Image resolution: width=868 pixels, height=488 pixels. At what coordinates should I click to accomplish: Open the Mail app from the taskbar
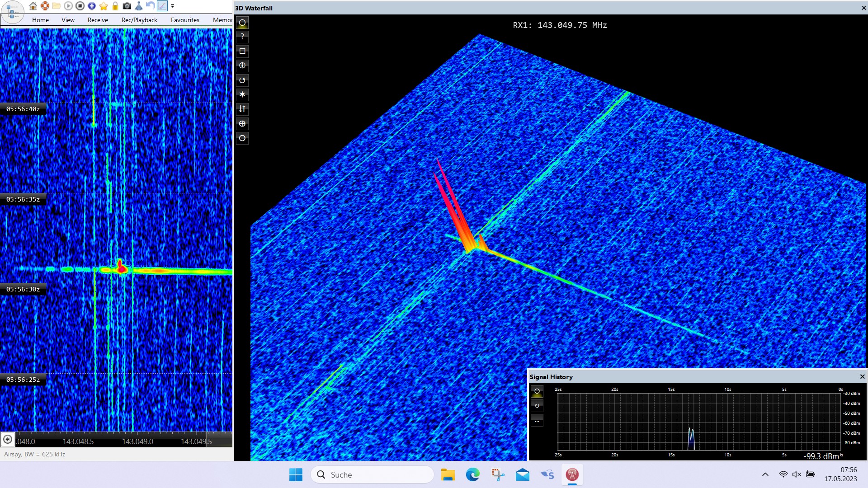click(x=523, y=474)
